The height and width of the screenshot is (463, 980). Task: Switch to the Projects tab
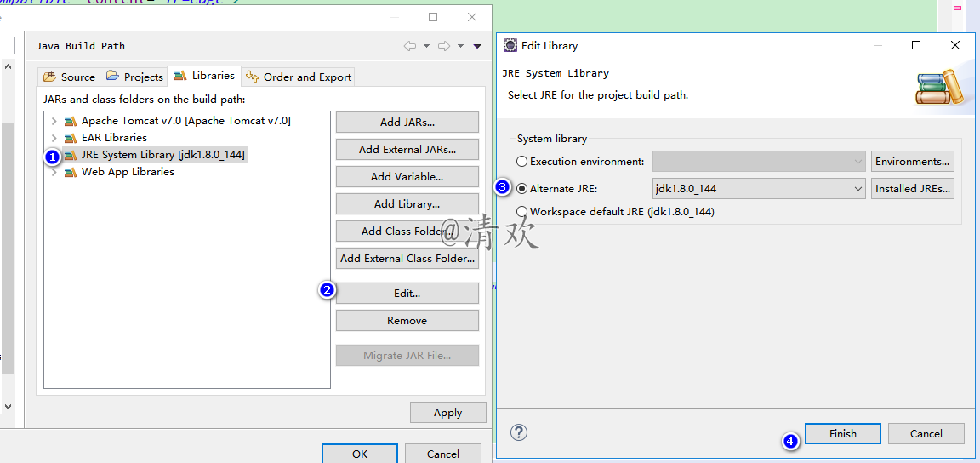pos(134,77)
